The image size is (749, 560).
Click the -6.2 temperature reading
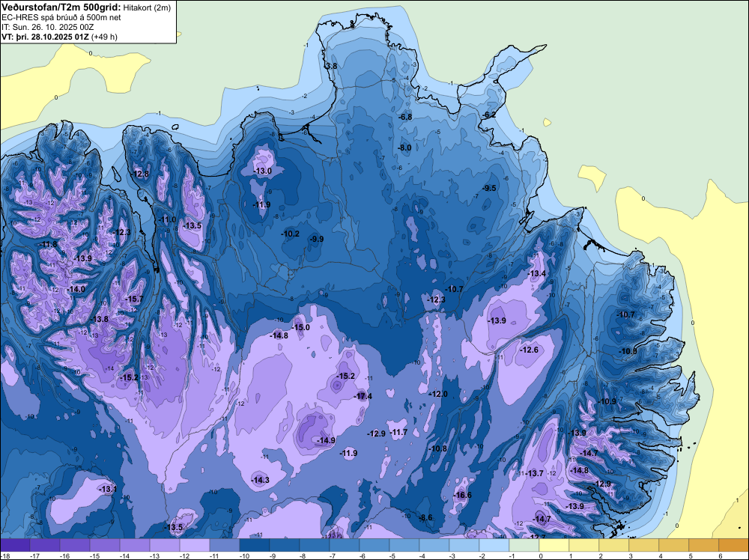(x=490, y=115)
